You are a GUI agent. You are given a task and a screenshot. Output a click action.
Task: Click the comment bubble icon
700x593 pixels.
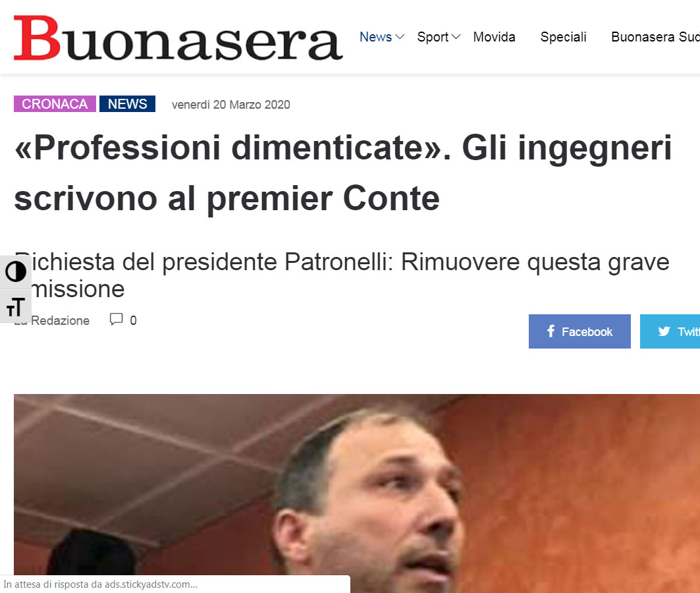[116, 319]
